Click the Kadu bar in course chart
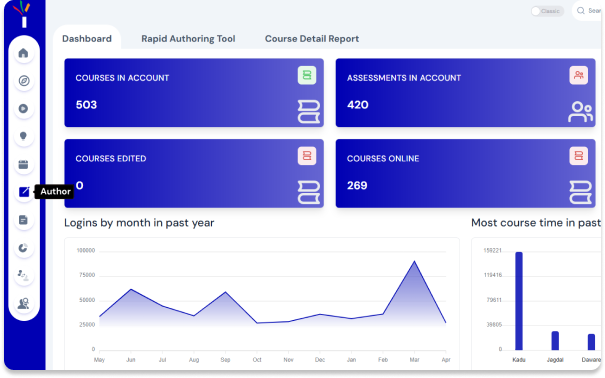This screenshot has height=378, width=605. 519,301
